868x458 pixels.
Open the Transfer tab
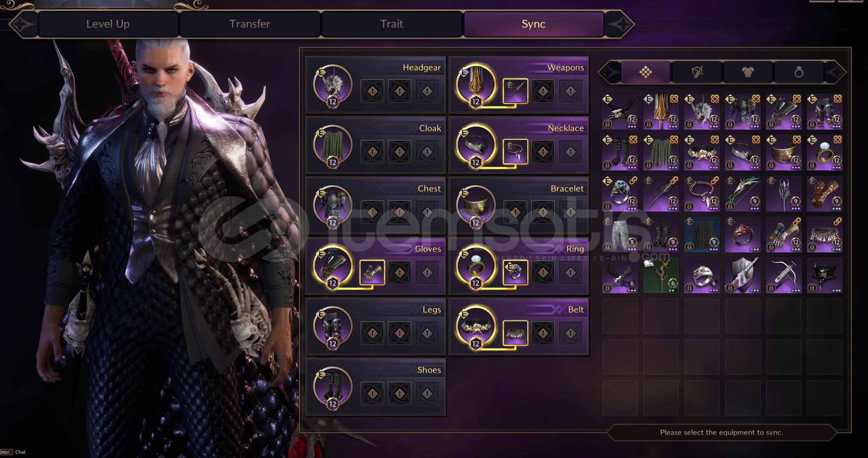point(250,24)
